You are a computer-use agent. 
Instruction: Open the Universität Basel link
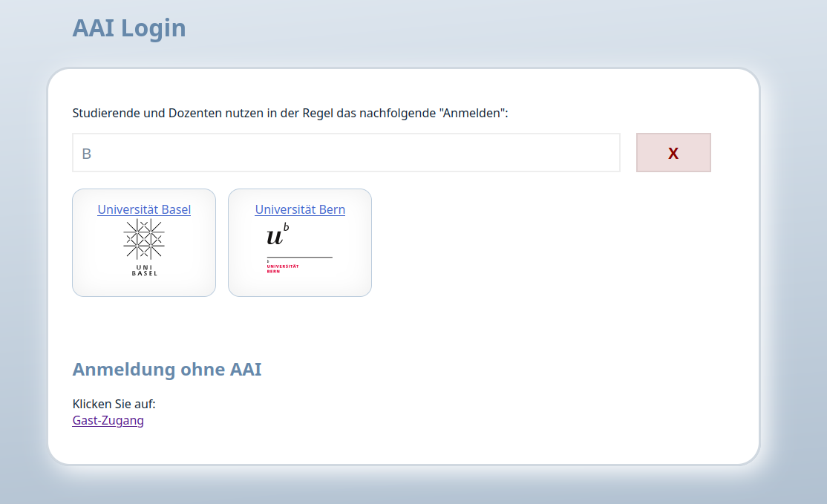point(144,209)
